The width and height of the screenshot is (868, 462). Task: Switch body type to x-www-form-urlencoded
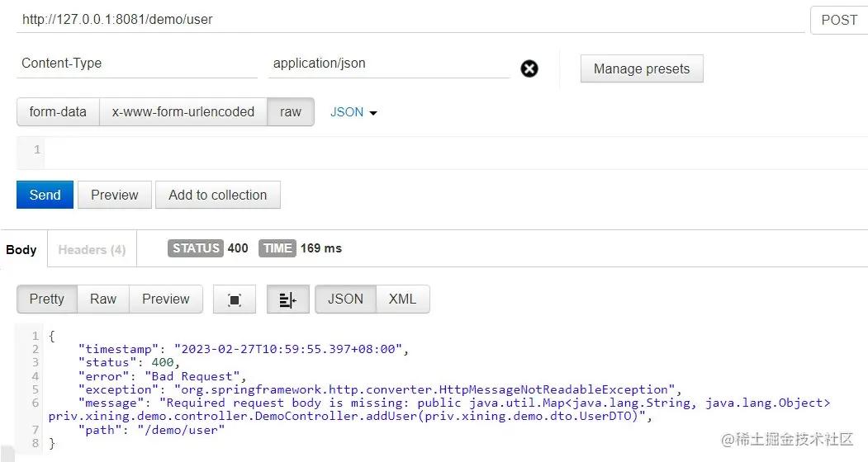(x=183, y=112)
